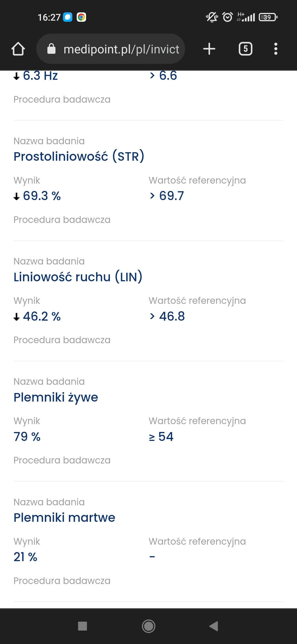Tap the Android home circle button
Viewport: 297px width, 644px height.
[148, 626]
